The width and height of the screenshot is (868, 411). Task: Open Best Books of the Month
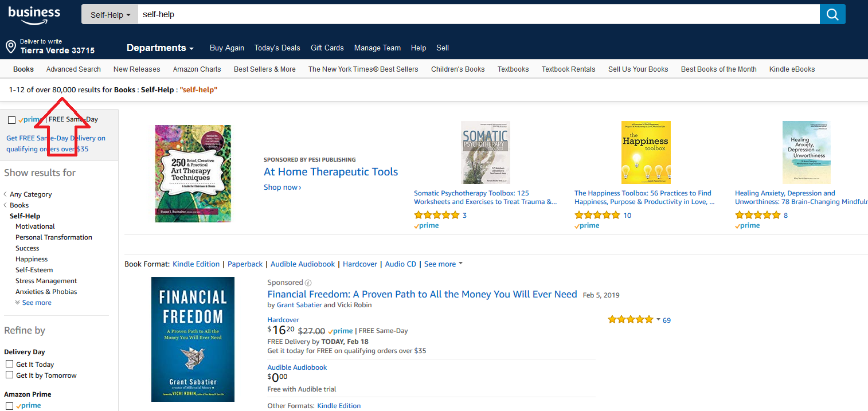click(719, 69)
